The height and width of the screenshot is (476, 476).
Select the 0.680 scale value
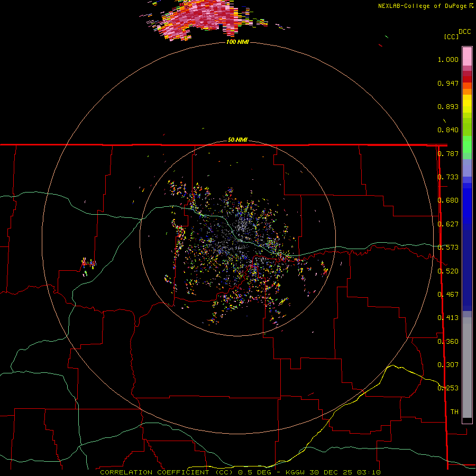point(448,200)
